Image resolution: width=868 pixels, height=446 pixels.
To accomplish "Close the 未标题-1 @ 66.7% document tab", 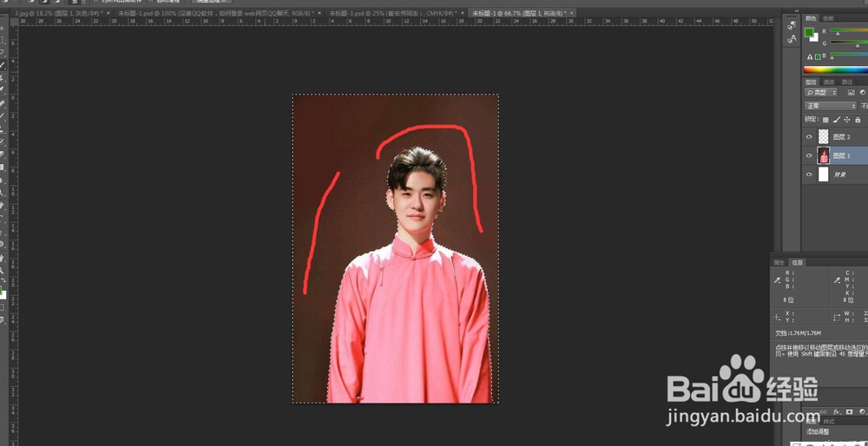I will tap(571, 13).
